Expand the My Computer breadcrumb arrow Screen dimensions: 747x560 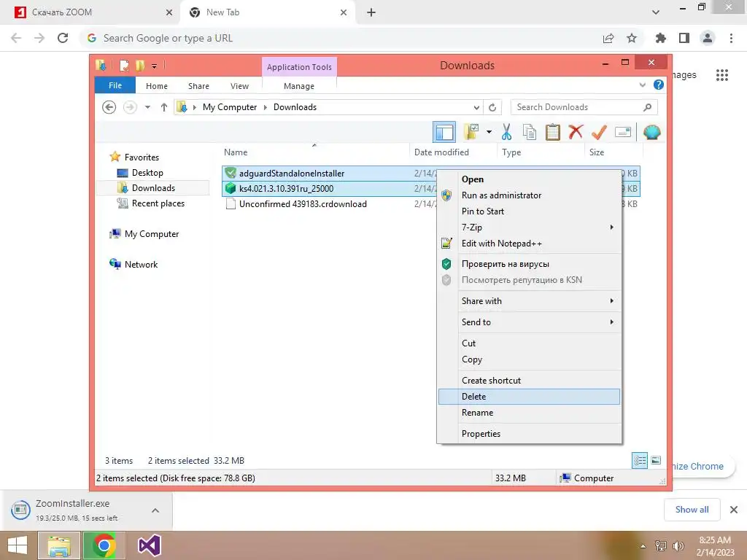pos(266,107)
